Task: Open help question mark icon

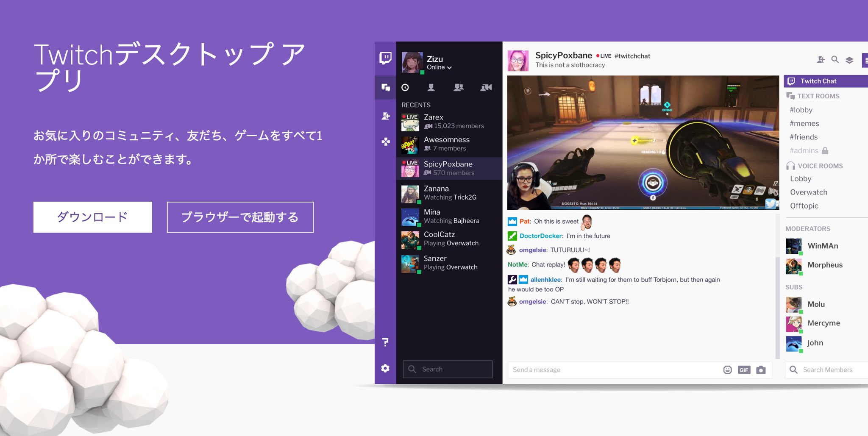Action: coord(385,342)
